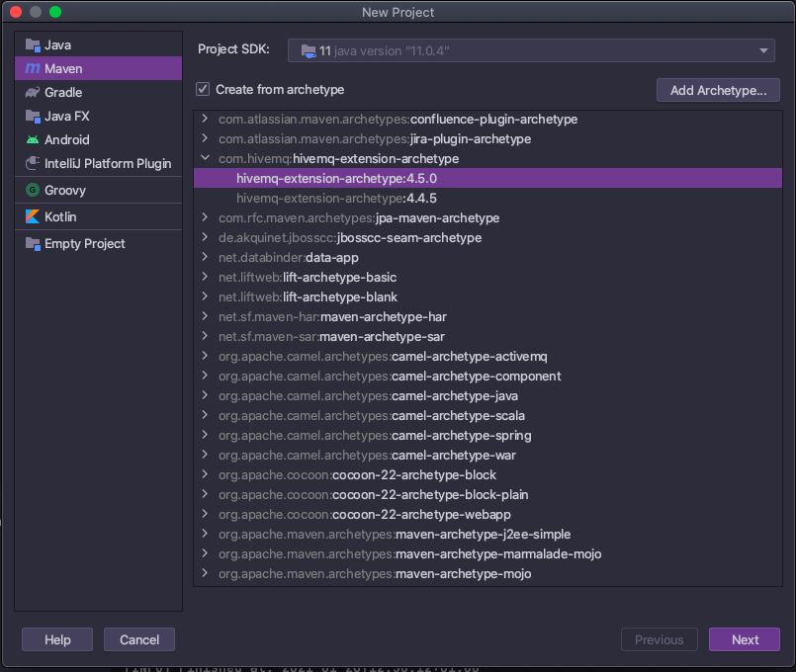Expand the camel-archetype-scala node
Image resolution: width=796 pixels, height=672 pixels.
205,415
